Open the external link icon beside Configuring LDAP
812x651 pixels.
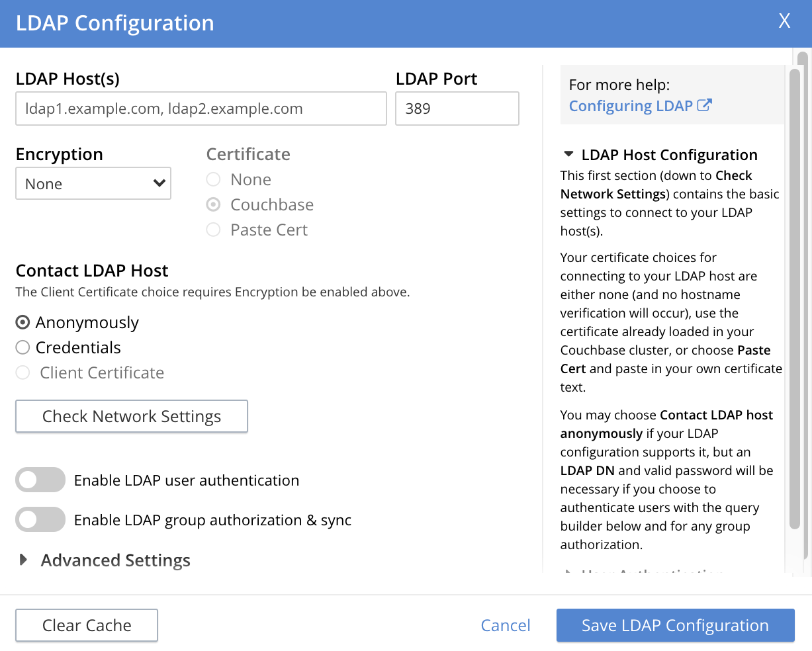pyautogui.click(x=705, y=105)
